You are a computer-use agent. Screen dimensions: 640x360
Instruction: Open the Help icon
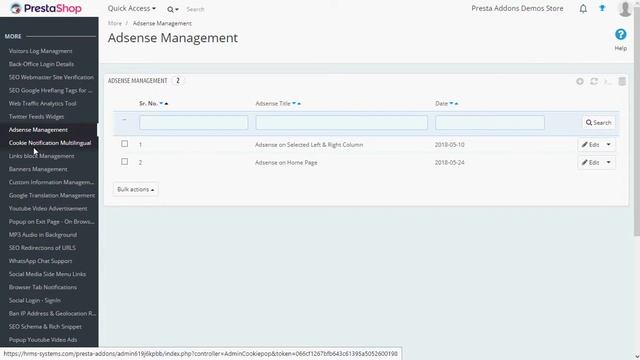point(620,35)
